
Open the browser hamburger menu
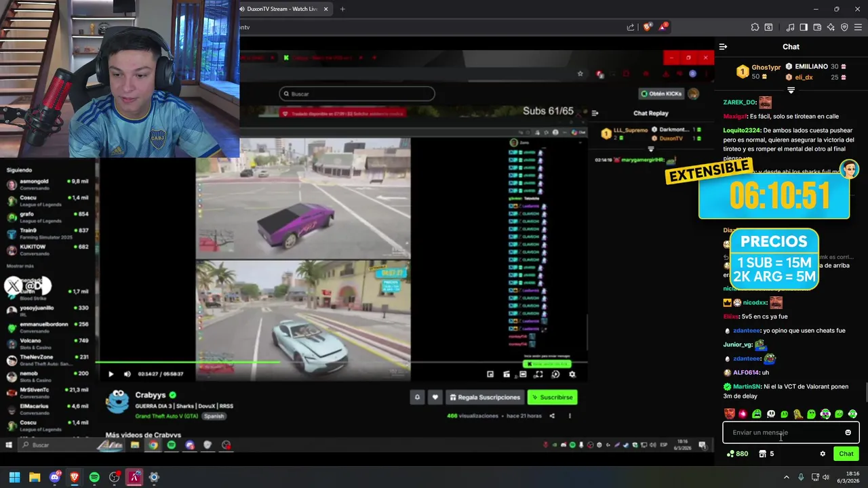858,27
